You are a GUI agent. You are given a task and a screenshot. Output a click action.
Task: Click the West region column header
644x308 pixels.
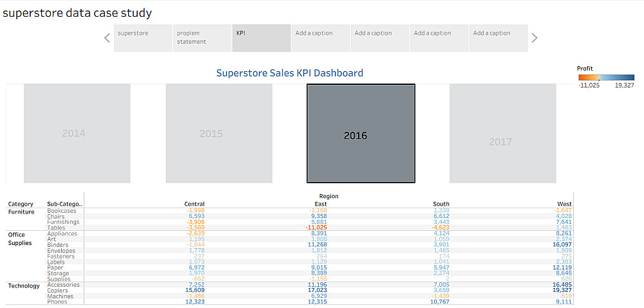pyautogui.click(x=564, y=204)
